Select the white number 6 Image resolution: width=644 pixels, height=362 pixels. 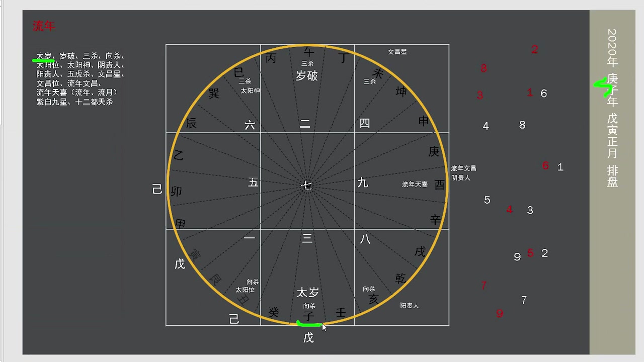pos(543,94)
